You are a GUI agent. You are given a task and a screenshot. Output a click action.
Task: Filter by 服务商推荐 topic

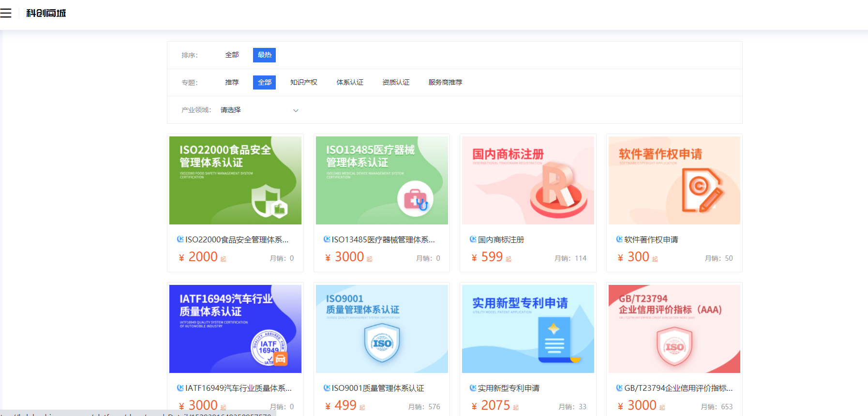[445, 82]
